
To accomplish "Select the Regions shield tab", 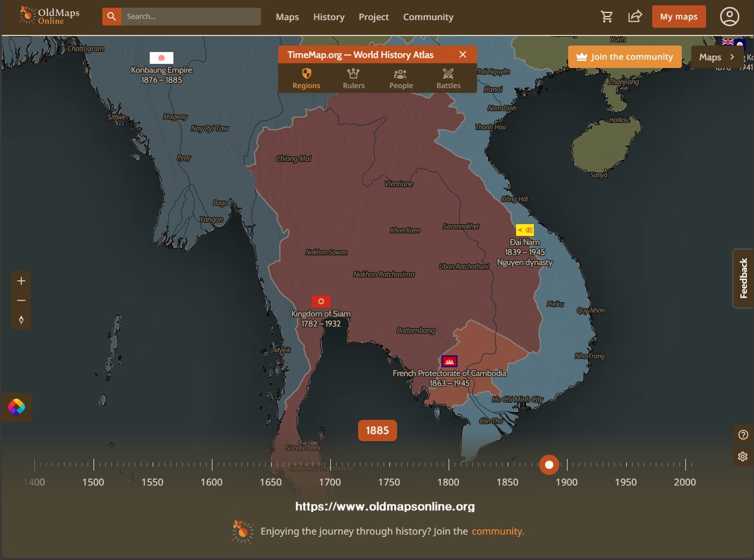I will [307, 79].
